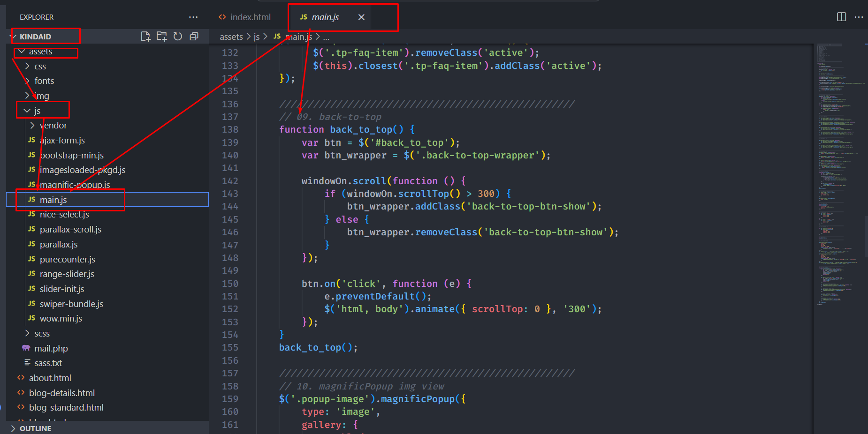Close the main.js editor tab
This screenshot has width=868, height=434.
361,17
